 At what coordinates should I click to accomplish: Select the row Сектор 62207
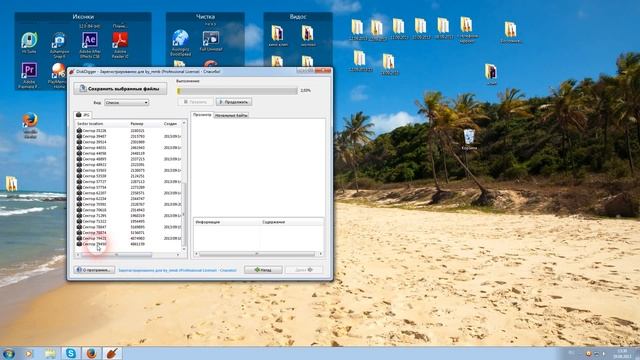tap(129, 193)
